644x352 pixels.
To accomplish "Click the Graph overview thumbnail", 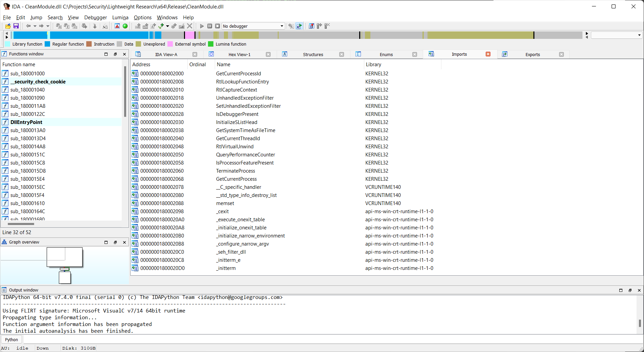I will point(65,266).
